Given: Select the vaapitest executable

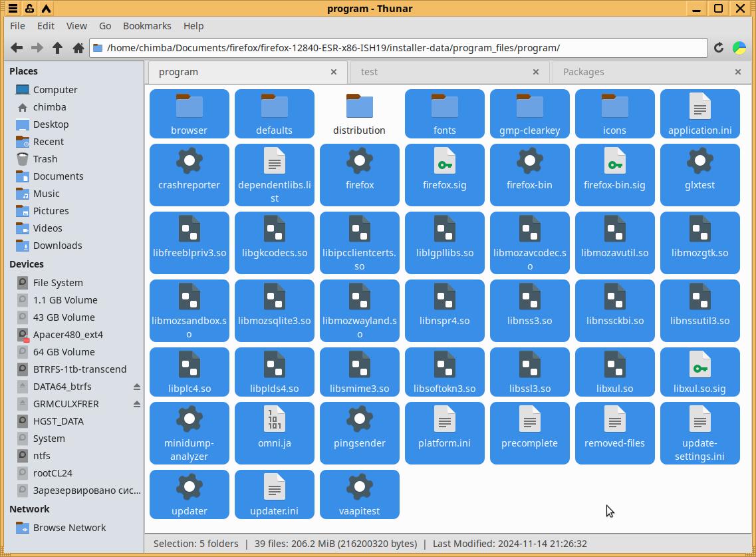Looking at the screenshot, I should pos(359,494).
